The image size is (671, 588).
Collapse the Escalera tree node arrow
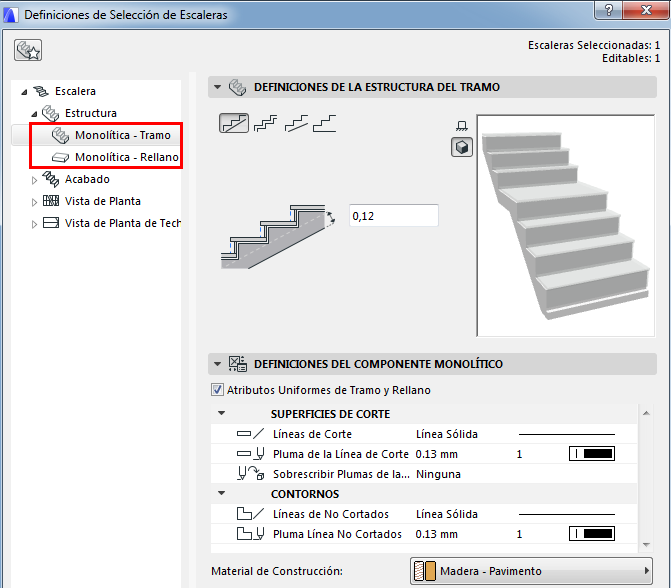click(x=24, y=92)
